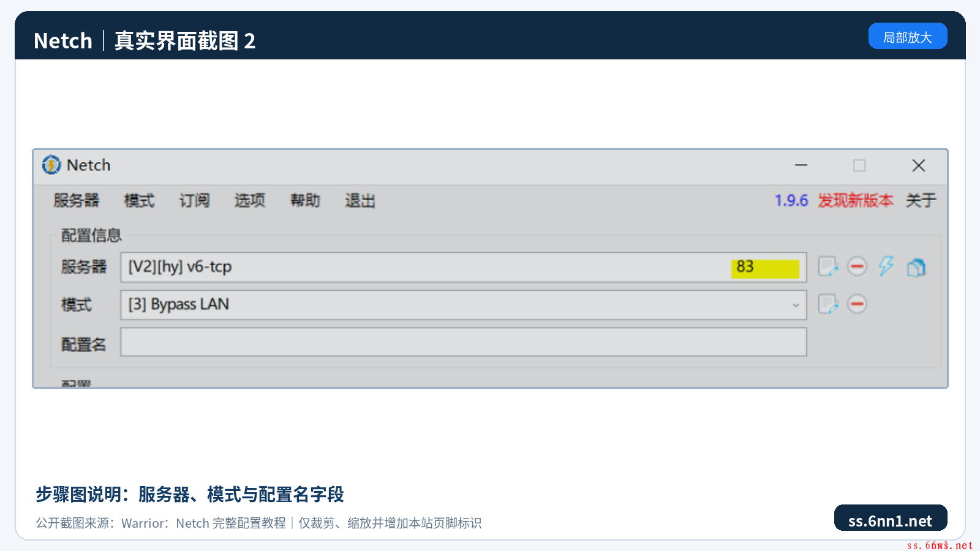Copy server link with clipboard icon
980x551 pixels.
916,267
